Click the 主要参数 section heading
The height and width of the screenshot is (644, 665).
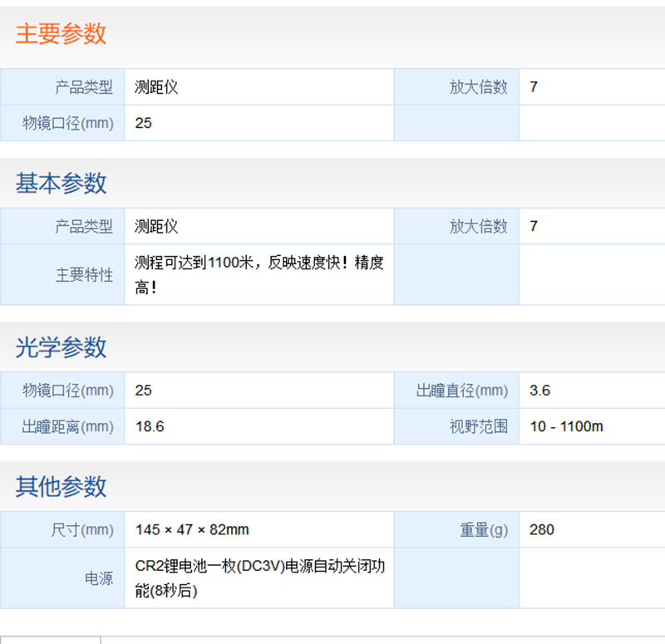coord(61,34)
